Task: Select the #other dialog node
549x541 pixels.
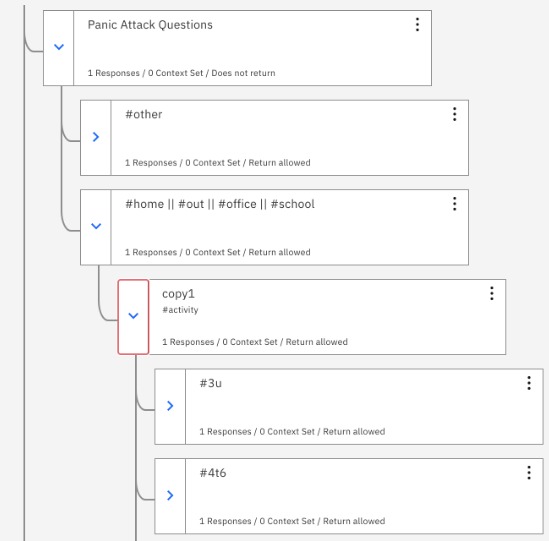Action: 290,138
